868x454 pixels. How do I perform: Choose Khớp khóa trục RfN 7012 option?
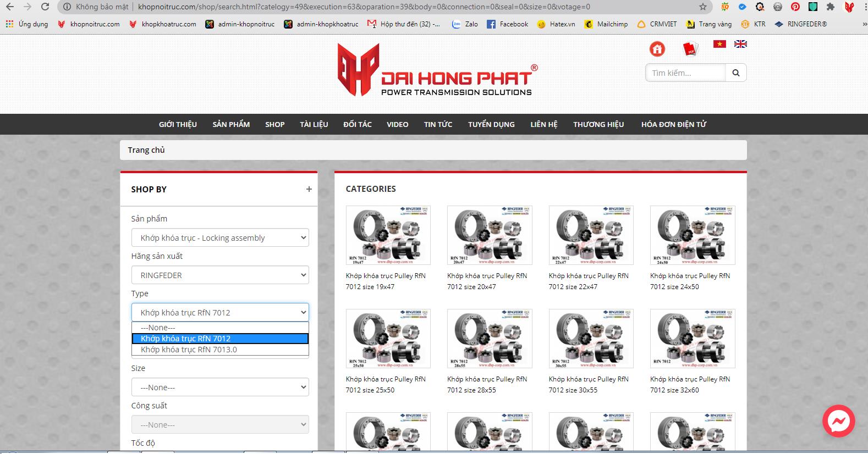click(220, 339)
